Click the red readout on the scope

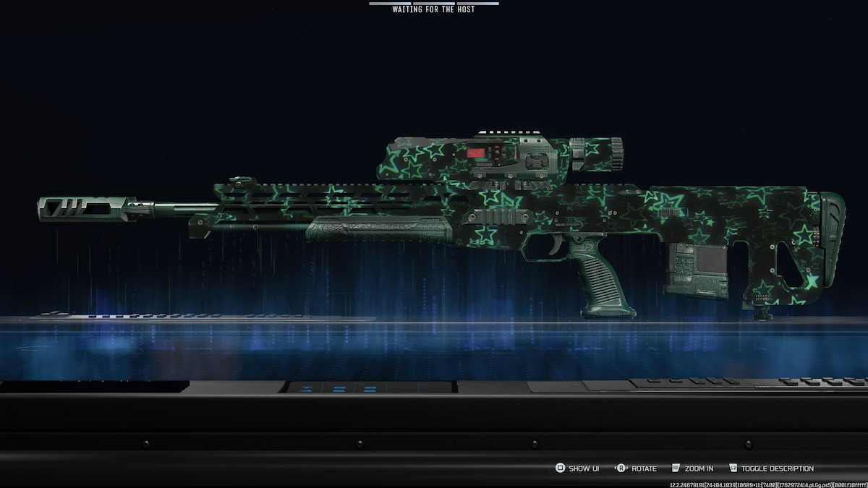click(477, 152)
